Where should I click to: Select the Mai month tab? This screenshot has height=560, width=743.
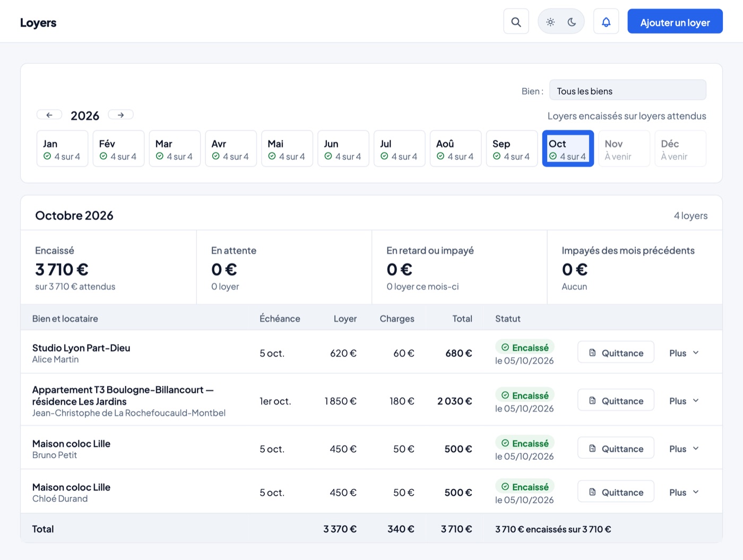tap(287, 149)
